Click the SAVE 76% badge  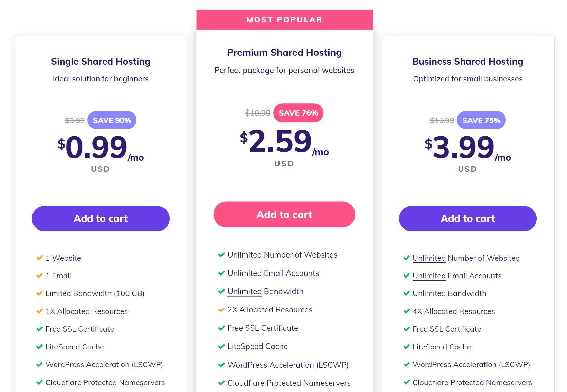pos(298,113)
